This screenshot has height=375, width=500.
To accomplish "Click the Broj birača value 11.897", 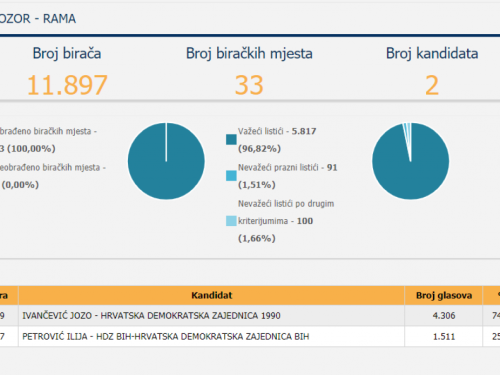I will click(x=67, y=85).
